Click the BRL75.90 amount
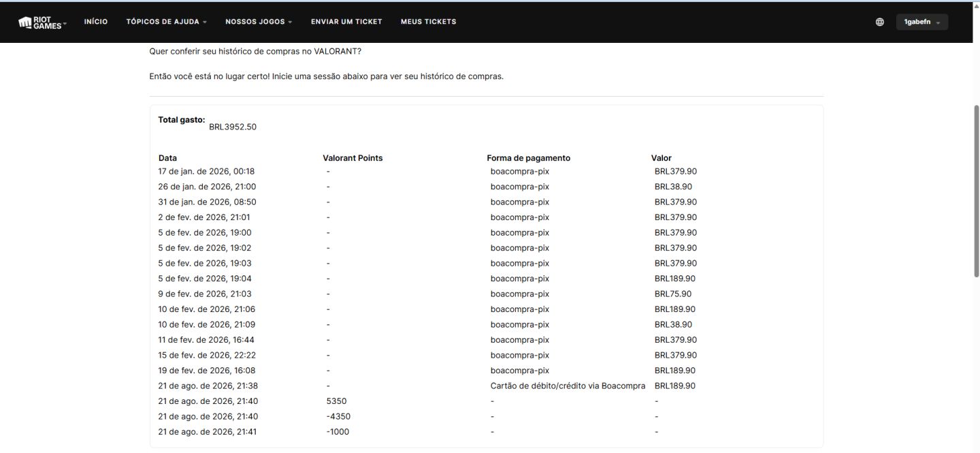The width and height of the screenshot is (980, 453). 673,294
